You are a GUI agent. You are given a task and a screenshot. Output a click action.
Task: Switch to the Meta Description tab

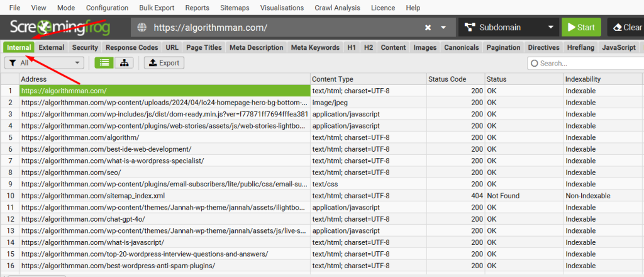(257, 47)
